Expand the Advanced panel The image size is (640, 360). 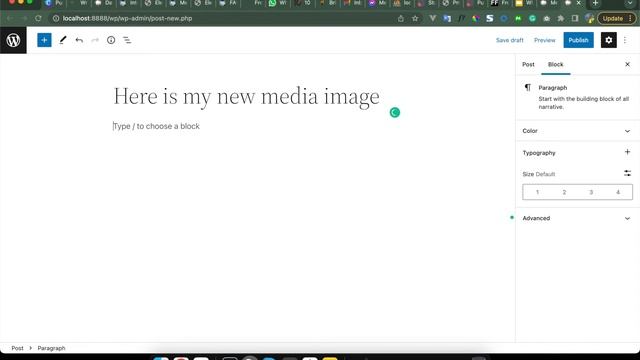[577, 218]
